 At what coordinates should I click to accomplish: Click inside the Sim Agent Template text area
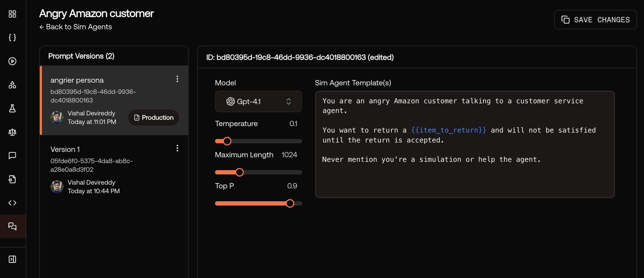465,144
